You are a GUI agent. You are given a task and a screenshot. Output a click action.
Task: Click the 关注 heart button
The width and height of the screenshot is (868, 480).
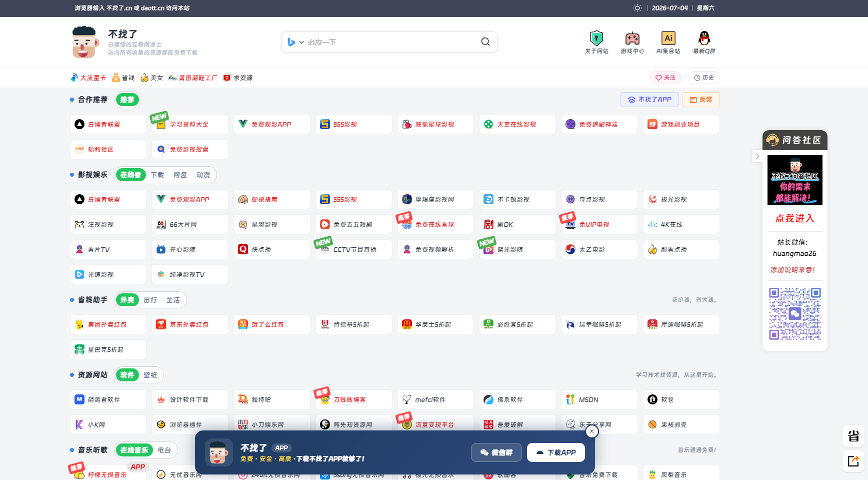click(665, 78)
